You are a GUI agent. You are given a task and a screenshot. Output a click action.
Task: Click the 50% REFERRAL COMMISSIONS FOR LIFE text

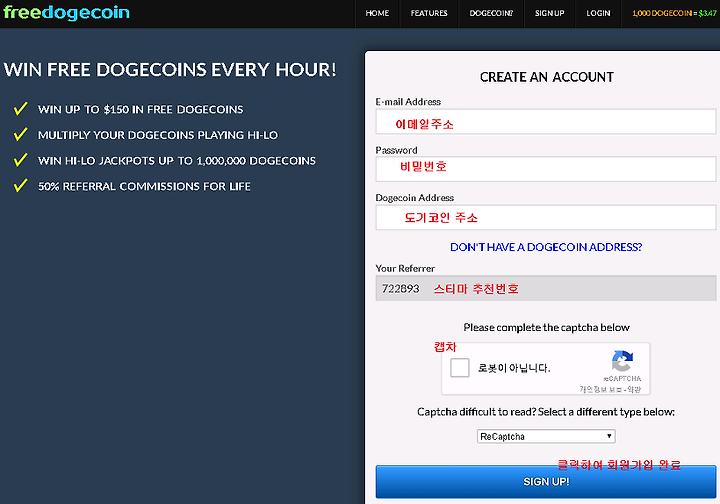coord(144,186)
